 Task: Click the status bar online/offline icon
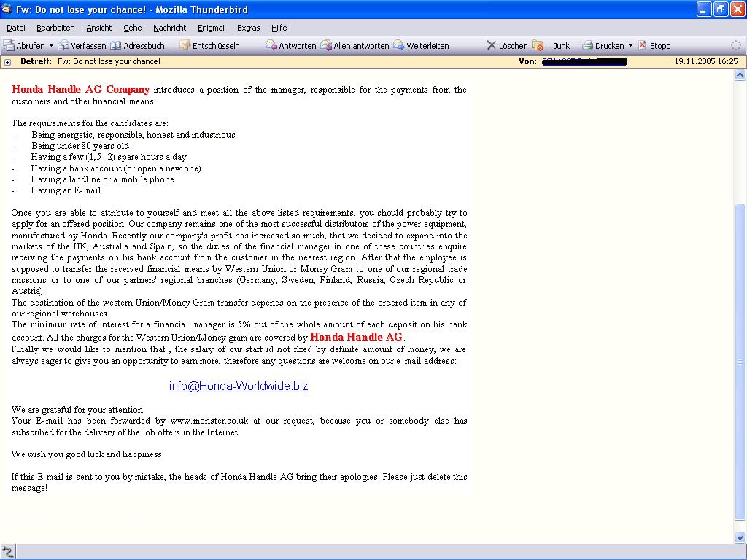(7, 551)
